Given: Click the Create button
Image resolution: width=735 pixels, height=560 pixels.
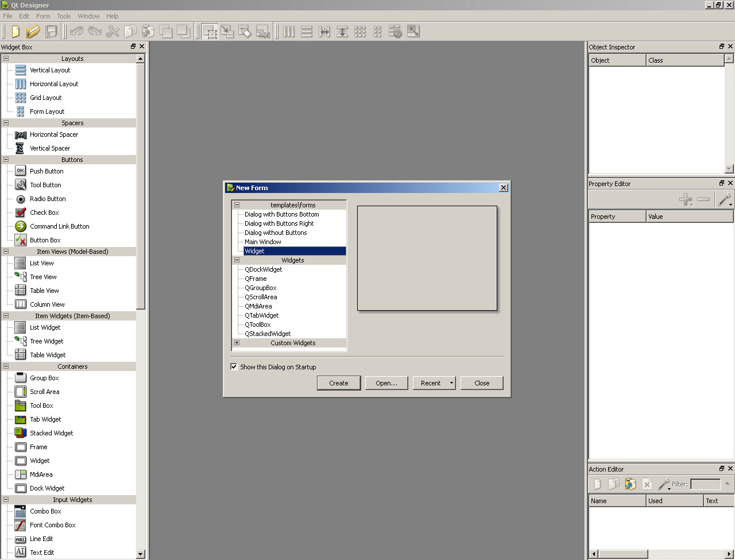Looking at the screenshot, I should [339, 383].
